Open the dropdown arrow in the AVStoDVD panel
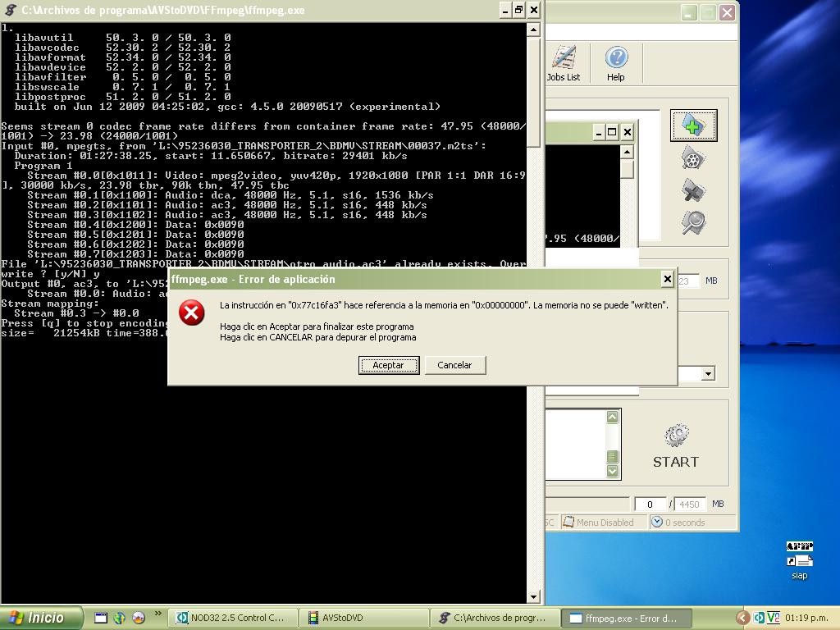Viewport: 840px width, 630px height. (x=708, y=373)
